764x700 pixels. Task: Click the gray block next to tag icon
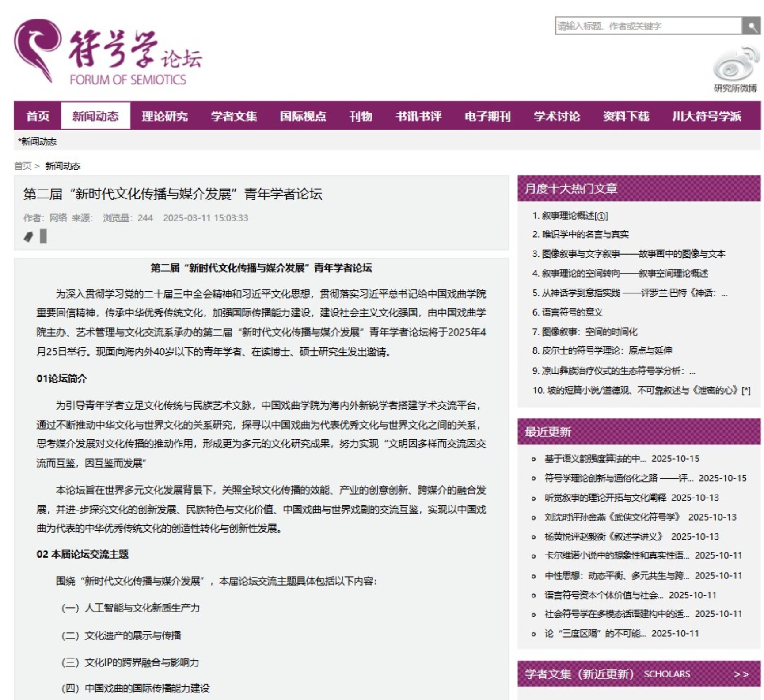pos(43,236)
